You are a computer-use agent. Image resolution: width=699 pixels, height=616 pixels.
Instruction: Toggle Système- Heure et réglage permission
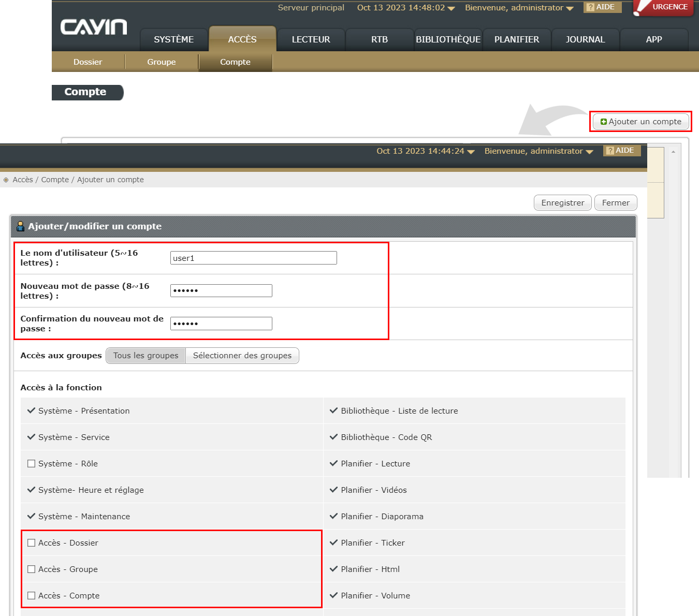pos(32,490)
